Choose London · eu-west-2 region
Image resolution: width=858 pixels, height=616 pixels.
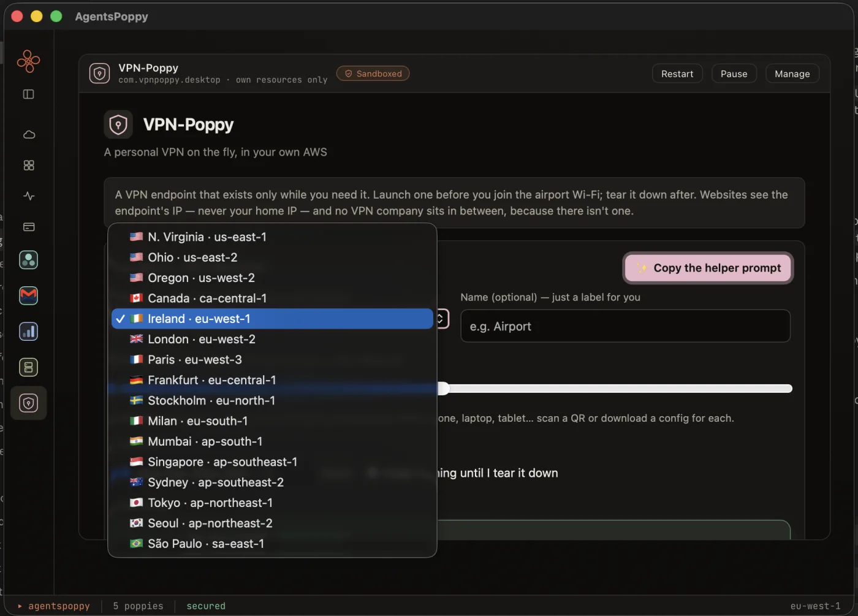point(272,339)
